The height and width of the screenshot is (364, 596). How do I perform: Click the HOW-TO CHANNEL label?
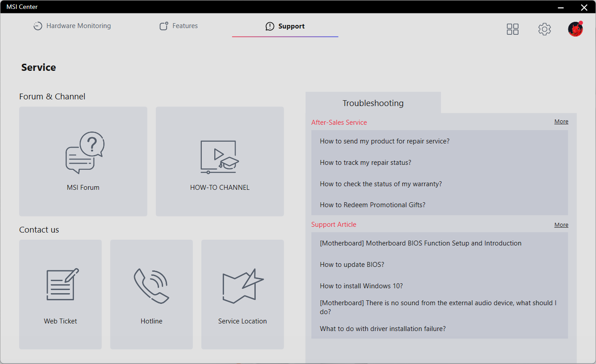coord(220,188)
